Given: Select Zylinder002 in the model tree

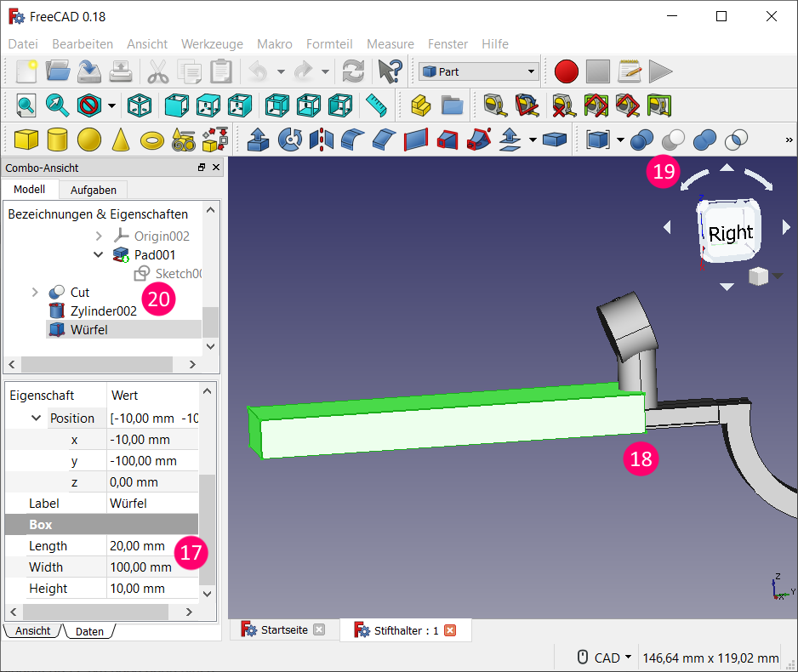Looking at the screenshot, I should coord(103,310).
